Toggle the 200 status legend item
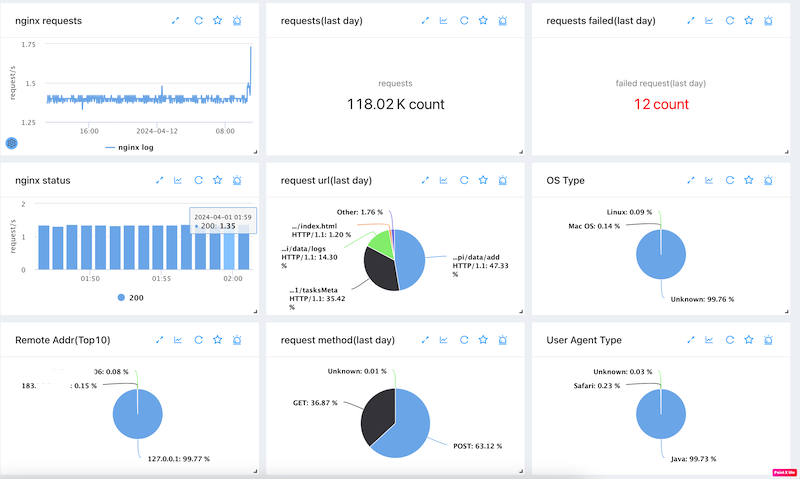The image size is (800, 479). 129,298
